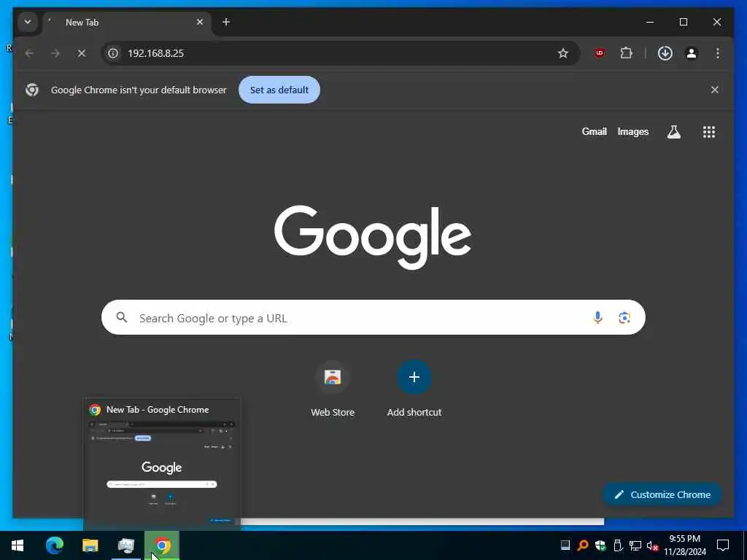The image size is (747, 560).
Task: Open the Chrome profile menu
Action: click(692, 53)
